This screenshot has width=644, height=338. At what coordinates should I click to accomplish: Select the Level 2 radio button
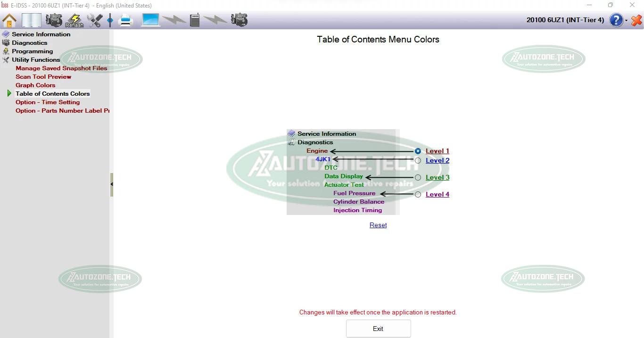point(418,161)
